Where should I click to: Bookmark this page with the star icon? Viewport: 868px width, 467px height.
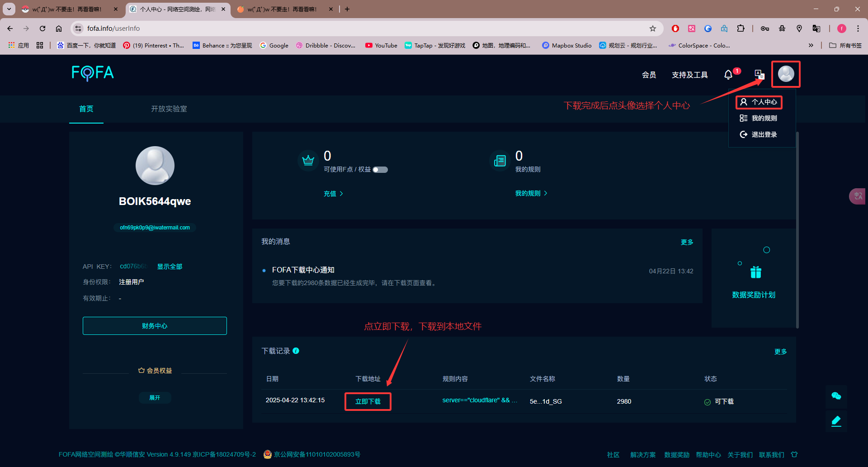pos(652,29)
